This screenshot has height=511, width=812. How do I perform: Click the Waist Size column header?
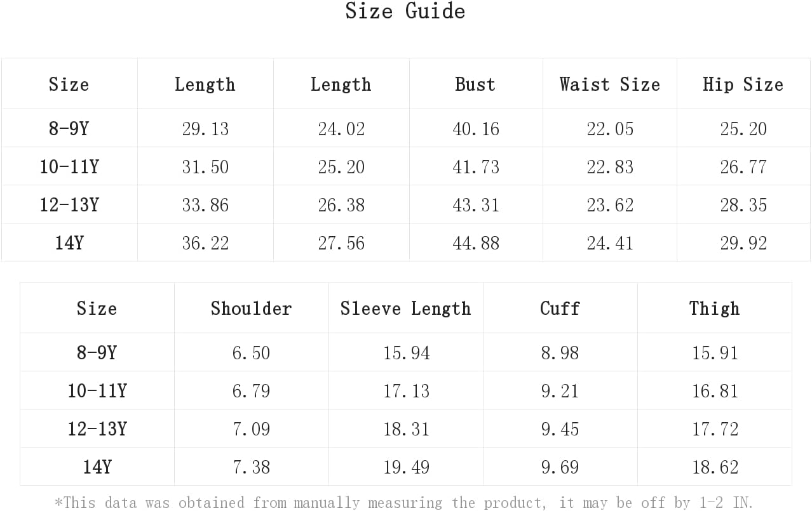[610, 84]
